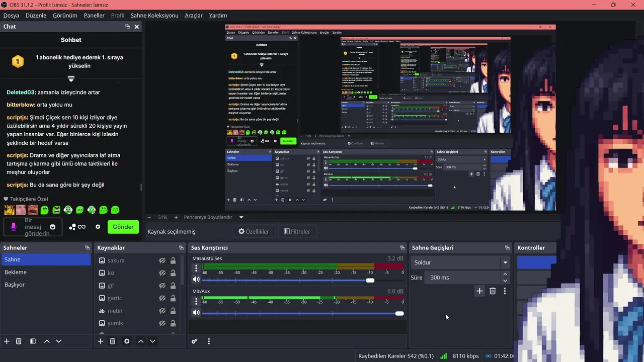Open transition properties three dots

click(x=505, y=291)
